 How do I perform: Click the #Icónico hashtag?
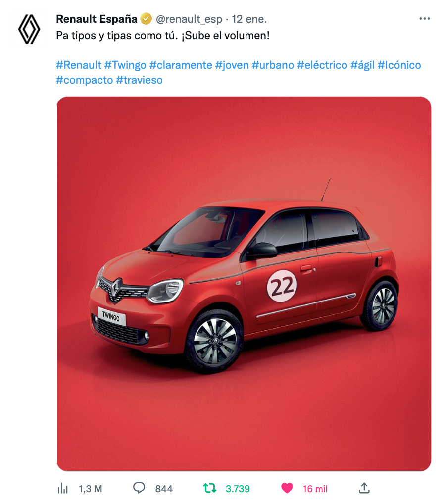pos(399,65)
